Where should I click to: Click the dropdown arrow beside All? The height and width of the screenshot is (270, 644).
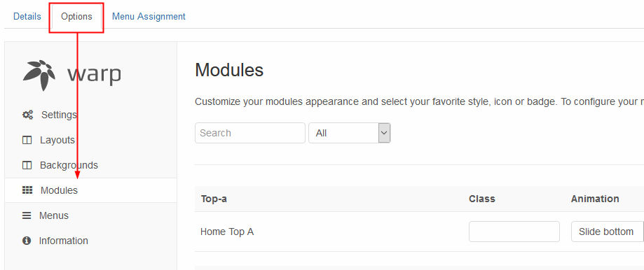(384, 133)
